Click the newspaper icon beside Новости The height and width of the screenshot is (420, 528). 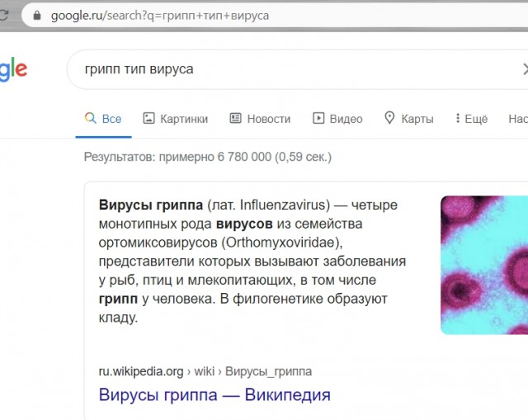point(235,118)
